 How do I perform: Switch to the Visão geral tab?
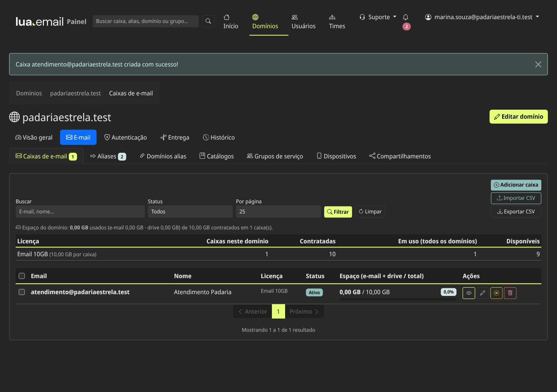point(34,138)
